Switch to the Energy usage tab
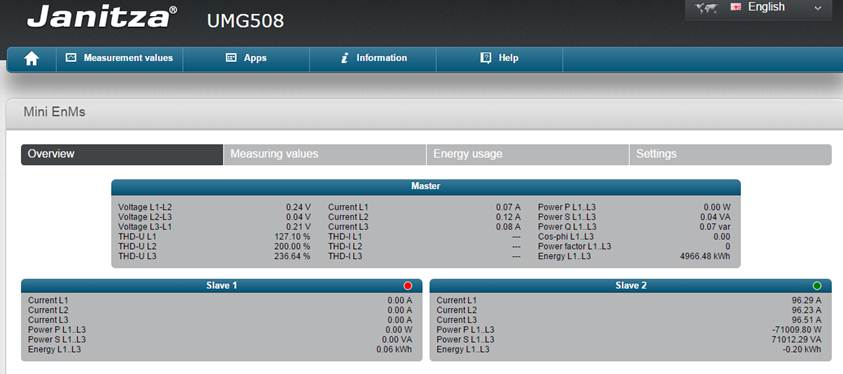 click(x=527, y=154)
